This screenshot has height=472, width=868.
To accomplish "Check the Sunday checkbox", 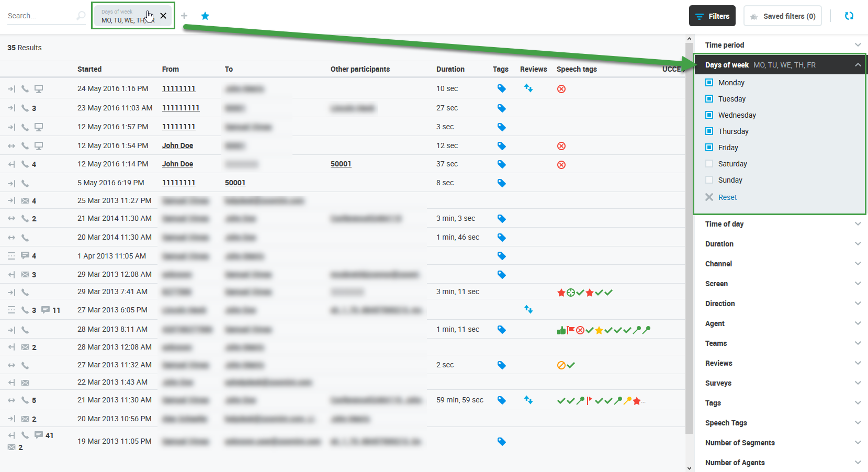I will [709, 180].
